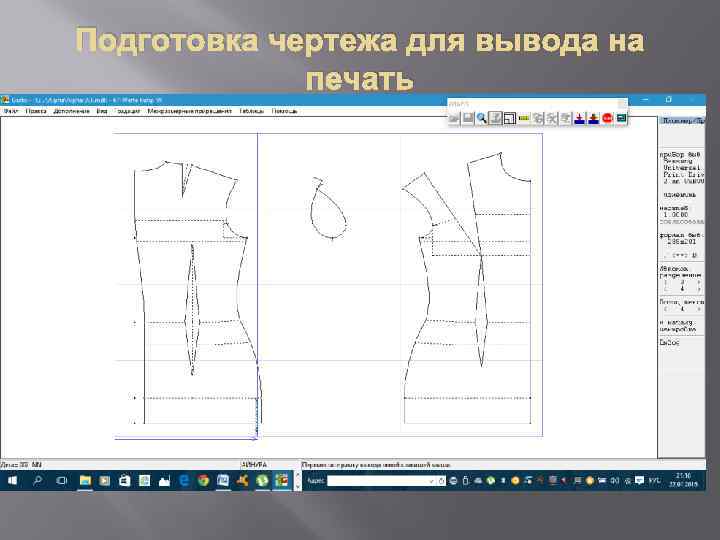Click the bottom 'Выбор' entry in side panel
720x540 pixels.
pyautogui.click(x=669, y=343)
